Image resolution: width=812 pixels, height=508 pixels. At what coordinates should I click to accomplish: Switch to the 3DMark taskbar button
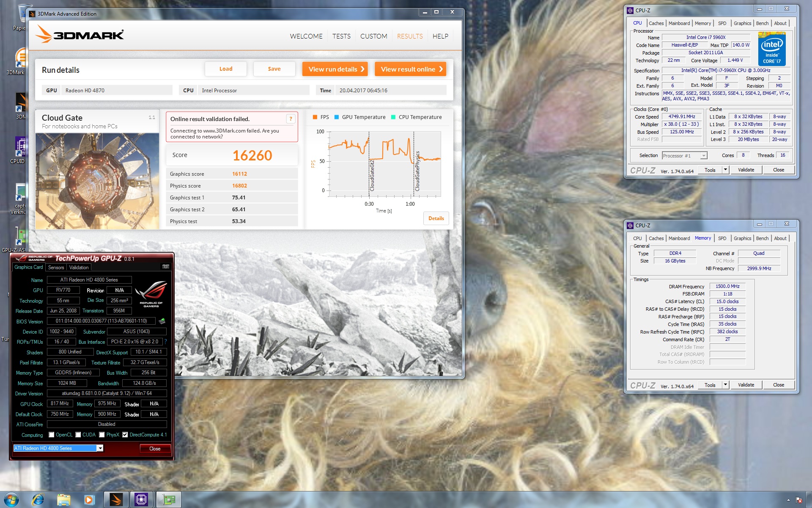pos(116,500)
